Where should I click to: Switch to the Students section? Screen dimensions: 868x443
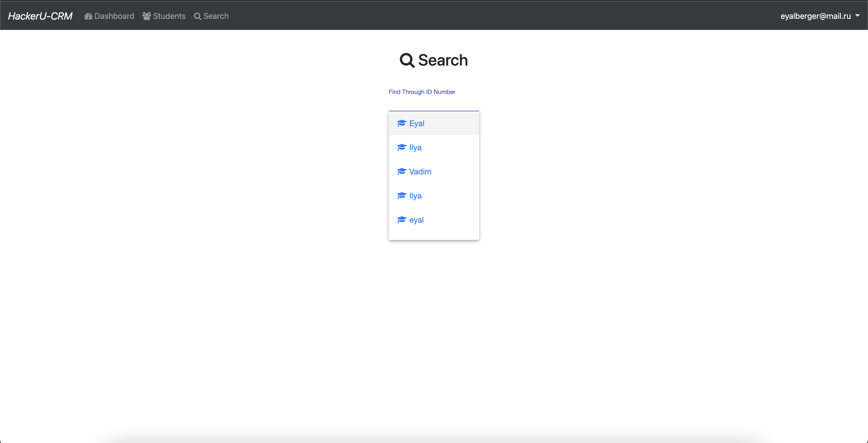coord(169,16)
